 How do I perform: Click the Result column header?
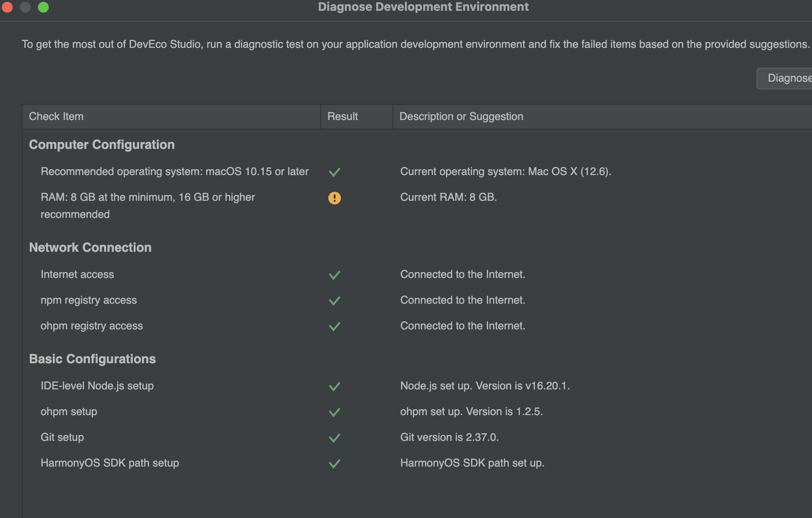356,116
